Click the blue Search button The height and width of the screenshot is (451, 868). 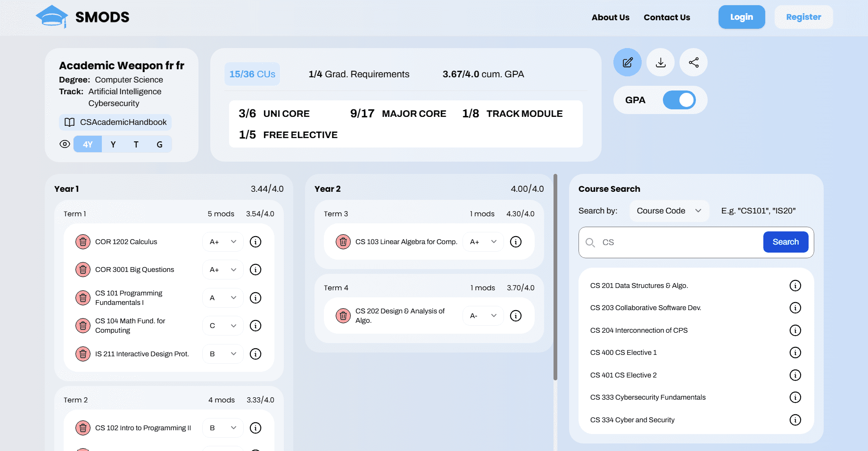click(785, 242)
